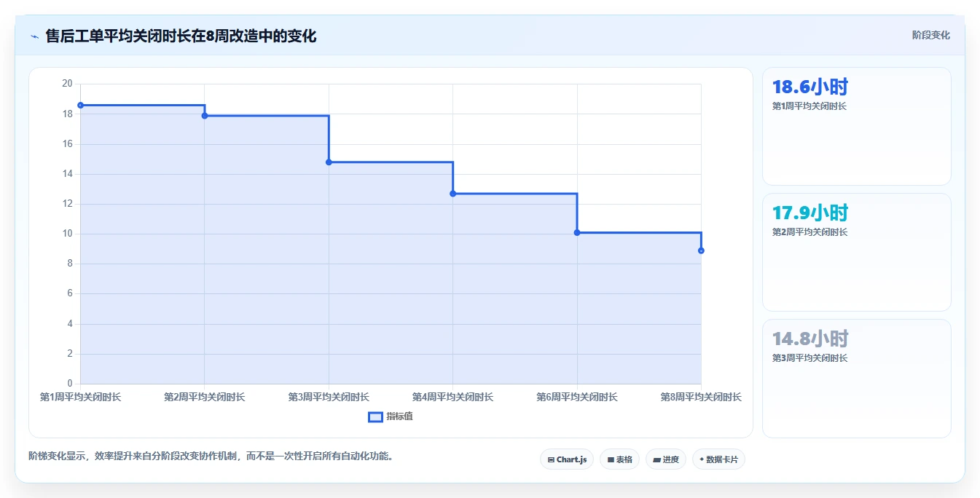Click the week 4 data point at 12.7
This screenshot has height=498, width=980.
point(453,194)
